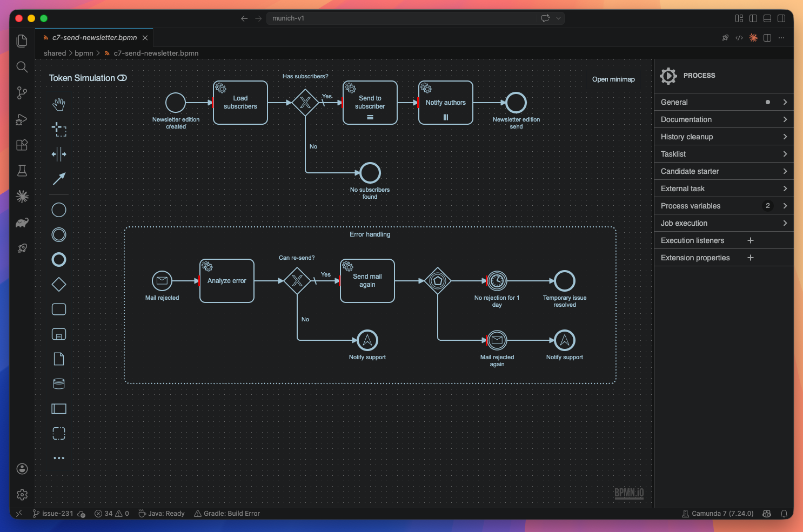The height and width of the screenshot is (532, 803).
Task: Expand the Job execution group
Action: pos(724,223)
